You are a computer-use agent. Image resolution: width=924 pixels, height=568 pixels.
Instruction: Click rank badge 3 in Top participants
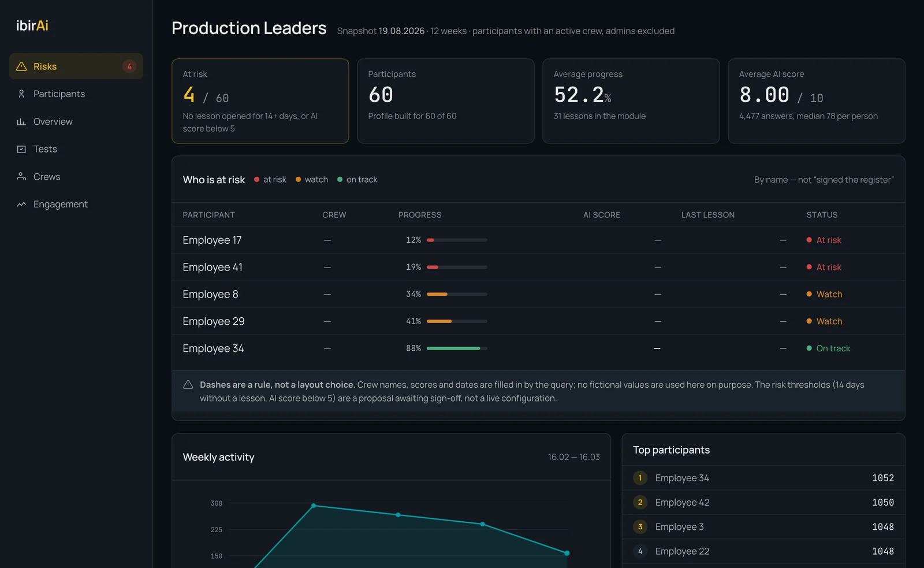(640, 526)
